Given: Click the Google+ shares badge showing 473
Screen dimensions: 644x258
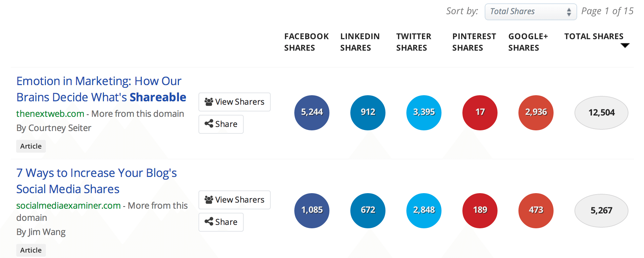Looking at the screenshot, I should pyautogui.click(x=535, y=210).
